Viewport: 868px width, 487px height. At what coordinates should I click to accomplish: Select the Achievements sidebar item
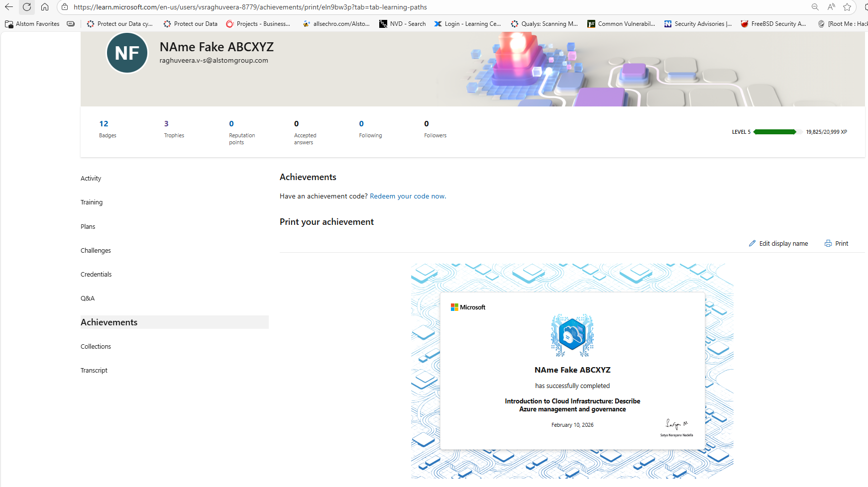coord(175,322)
